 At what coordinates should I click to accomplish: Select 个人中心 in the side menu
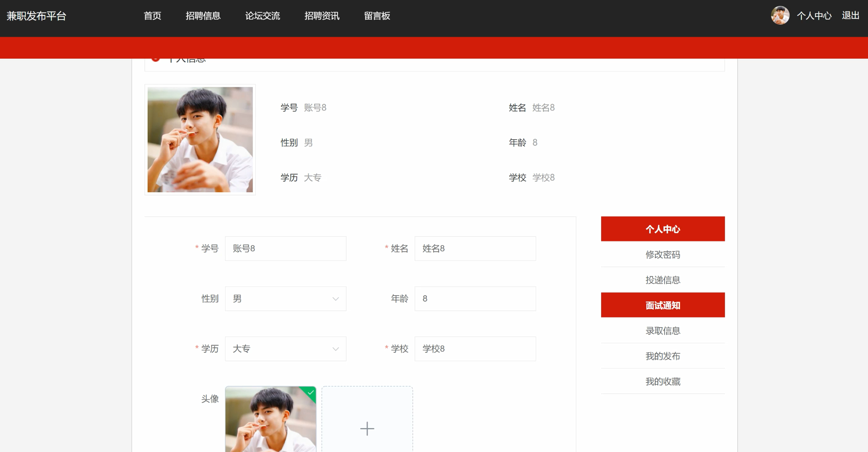pyautogui.click(x=663, y=229)
